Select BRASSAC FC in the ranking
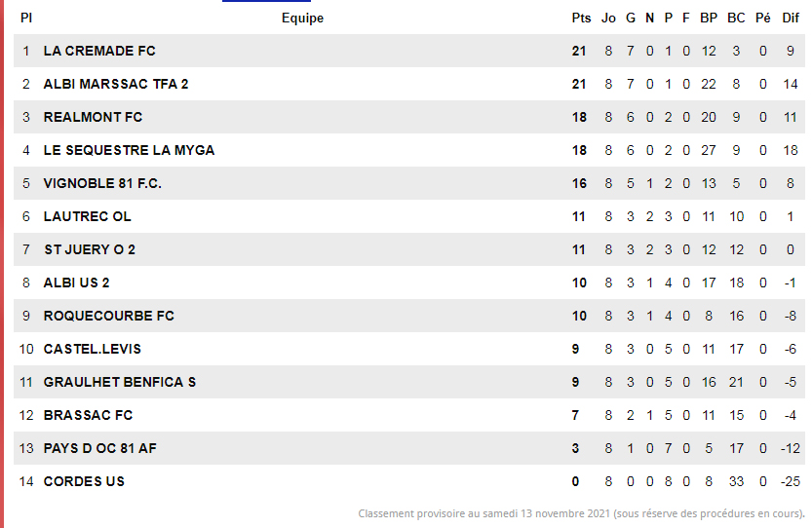 click(x=88, y=415)
